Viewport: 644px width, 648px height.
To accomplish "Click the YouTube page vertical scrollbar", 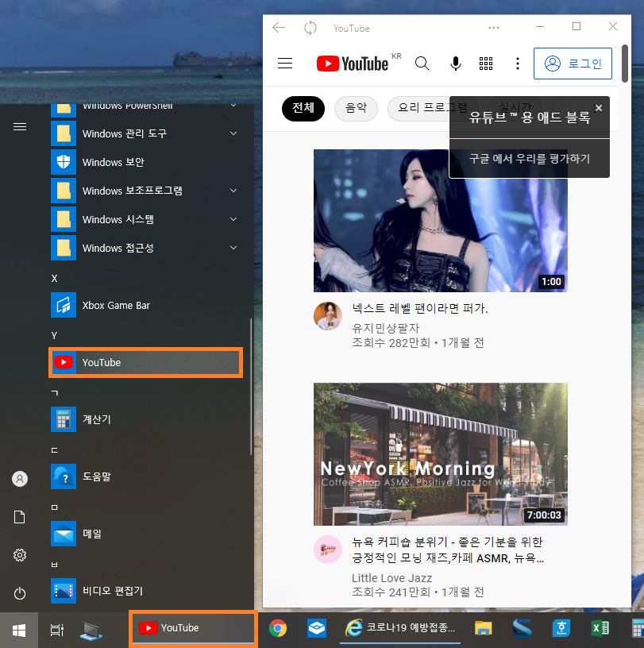I will point(625,64).
